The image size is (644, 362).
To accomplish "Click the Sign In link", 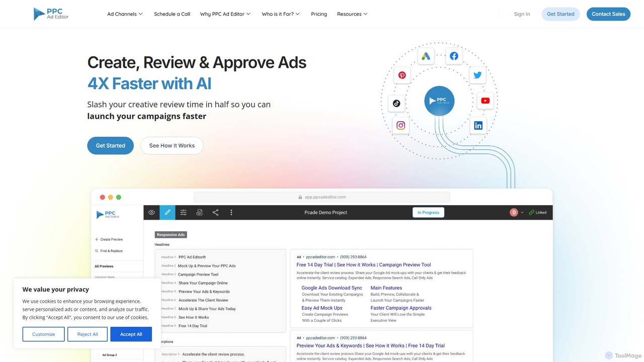I will (522, 14).
